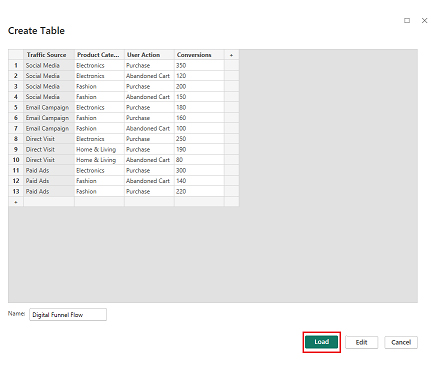Add a new column with the plus header
The image size is (434, 373).
point(231,55)
